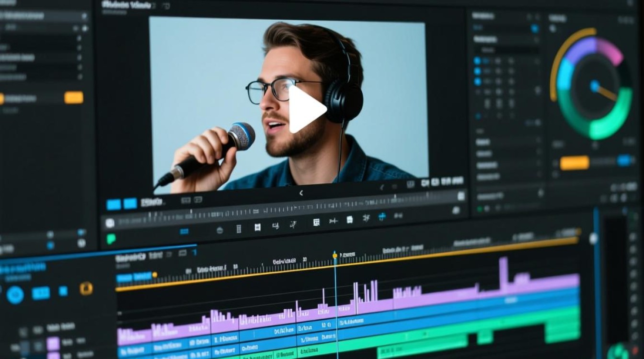Click the orange button in the left sidebar
The image size is (644, 359).
[x=74, y=98]
